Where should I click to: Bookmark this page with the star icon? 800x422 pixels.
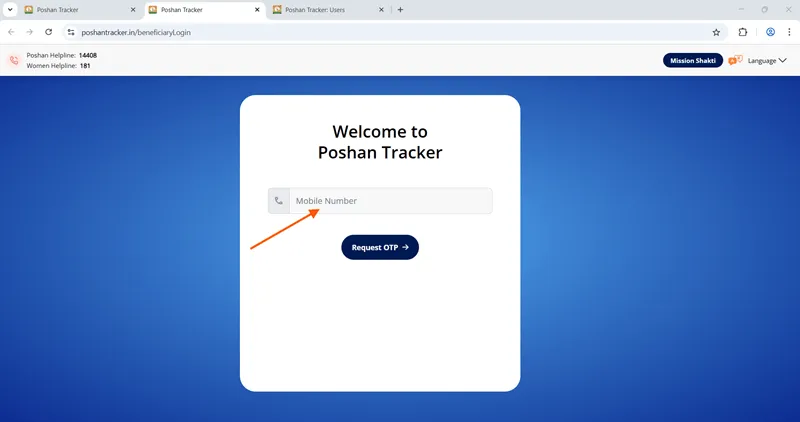point(716,32)
